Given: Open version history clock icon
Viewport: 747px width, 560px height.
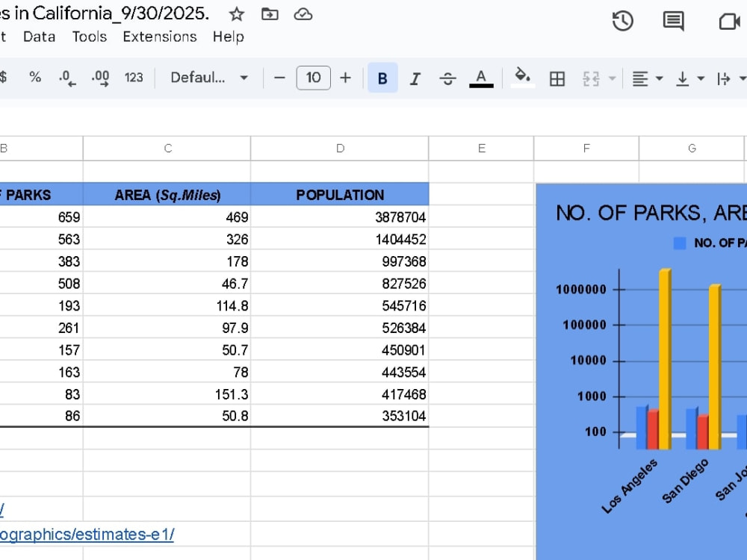Looking at the screenshot, I should point(622,21).
